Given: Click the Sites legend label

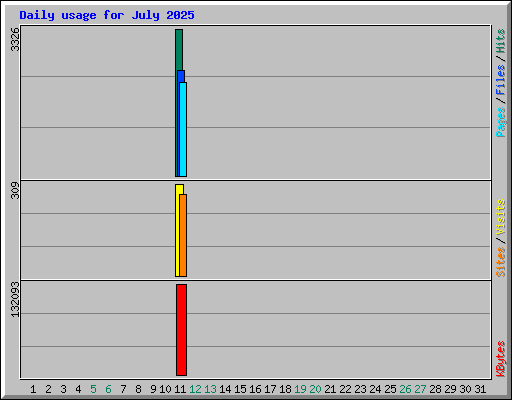Looking at the screenshot, I should pyautogui.click(x=500, y=262).
